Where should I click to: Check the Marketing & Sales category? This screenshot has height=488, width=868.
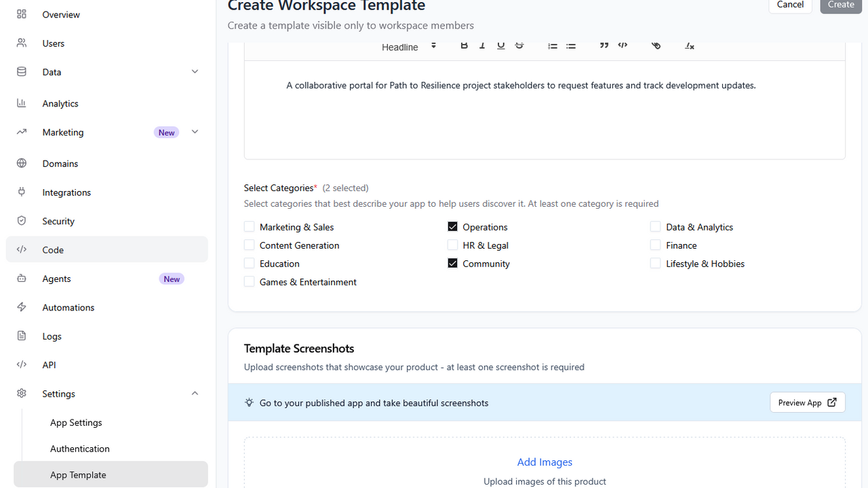(250, 227)
